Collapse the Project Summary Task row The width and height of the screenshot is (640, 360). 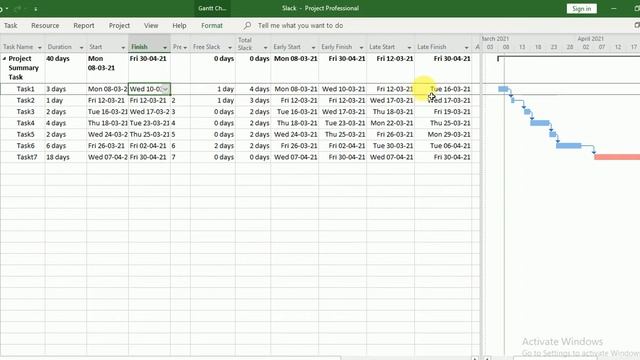coord(4,59)
